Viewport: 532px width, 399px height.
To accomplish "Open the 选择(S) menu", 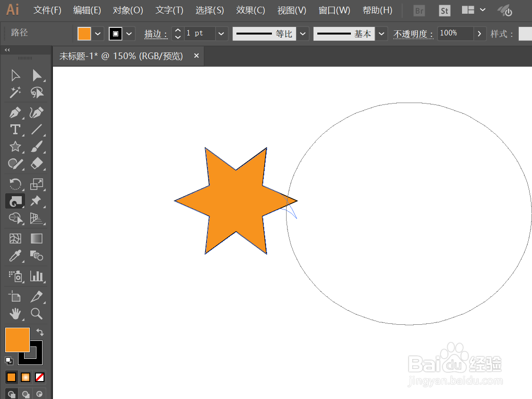I will pos(209,10).
